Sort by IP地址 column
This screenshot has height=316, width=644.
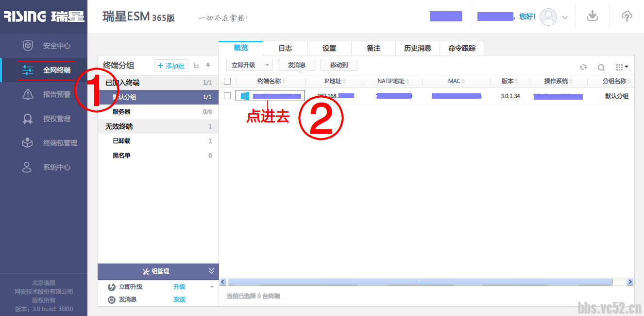click(x=335, y=81)
